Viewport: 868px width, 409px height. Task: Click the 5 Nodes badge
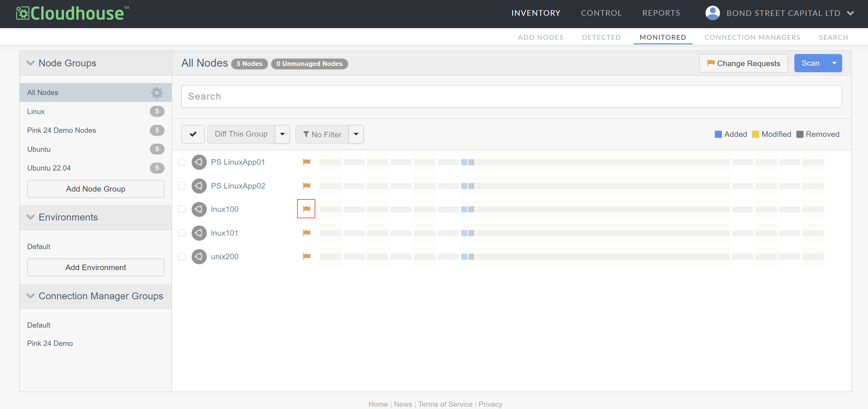(249, 64)
